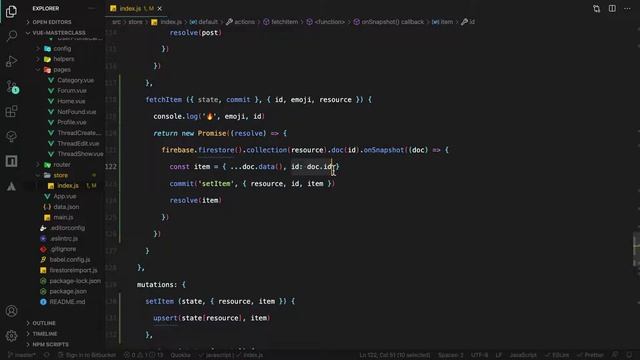Open package-lock.json file
640x360 pixels.
pos(75,281)
